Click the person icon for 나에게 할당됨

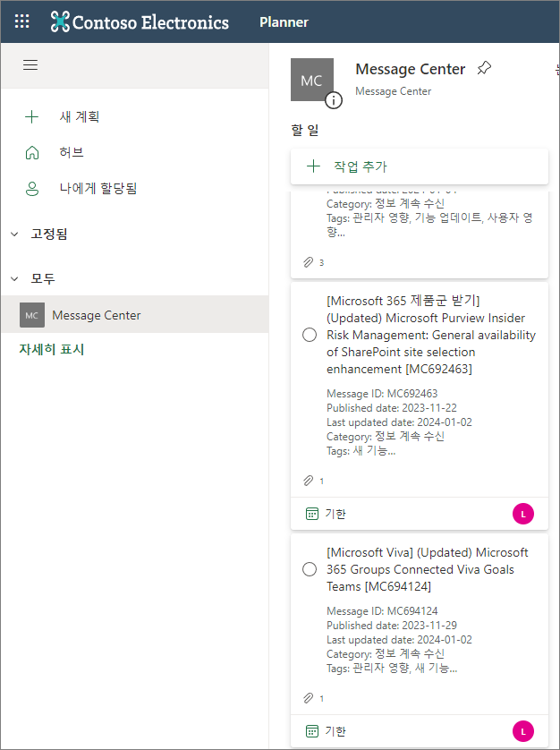[x=32, y=189]
